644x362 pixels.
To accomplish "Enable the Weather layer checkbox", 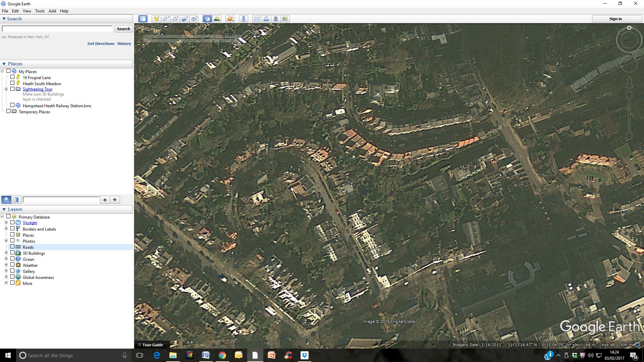I will 12,265.
